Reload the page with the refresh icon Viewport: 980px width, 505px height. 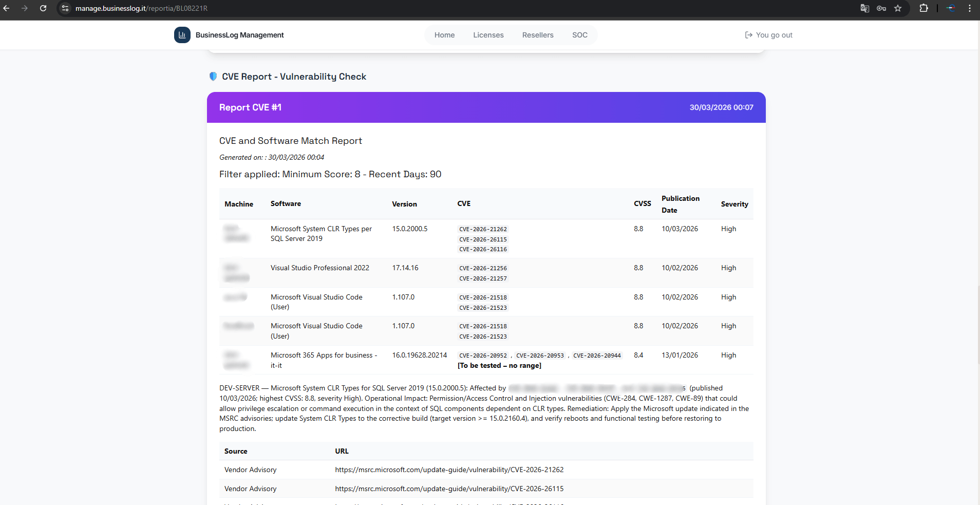[x=43, y=8]
